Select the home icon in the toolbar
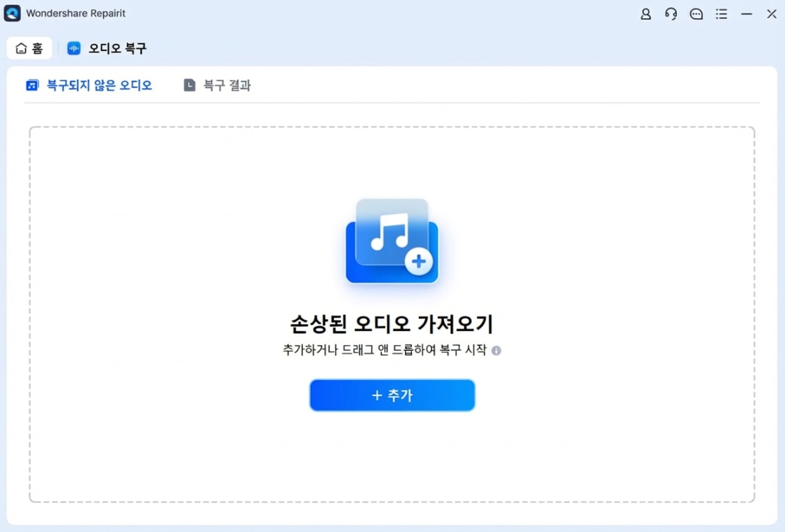This screenshot has height=532, width=785. point(20,47)
